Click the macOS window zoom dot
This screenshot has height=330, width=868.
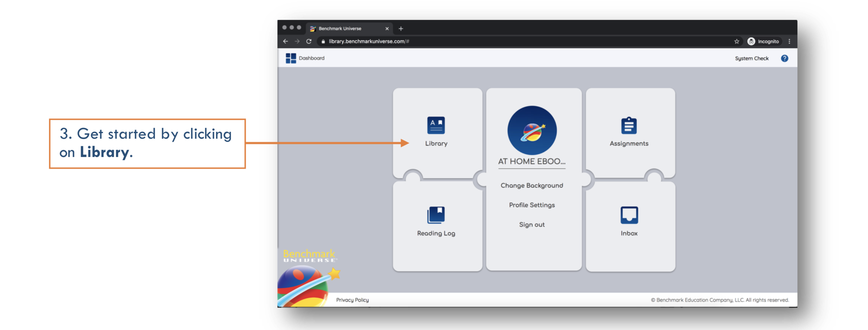tap(299, 28)
